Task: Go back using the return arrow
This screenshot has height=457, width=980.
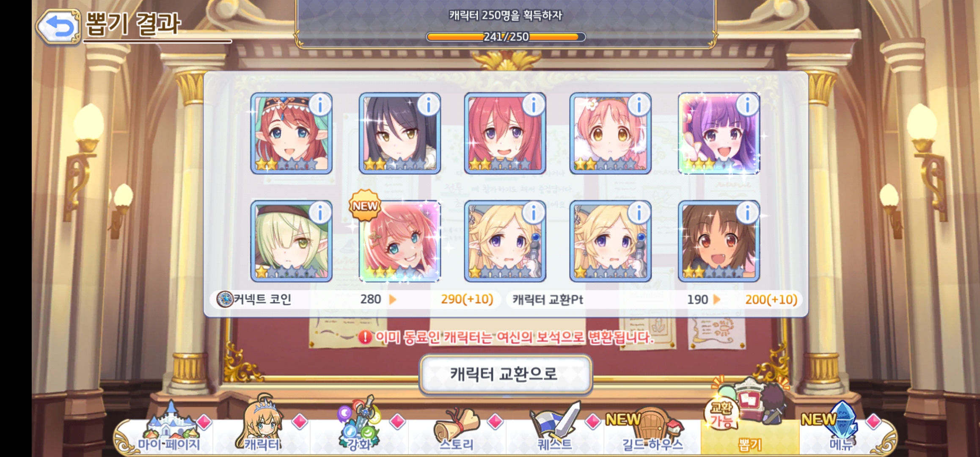Action: 59,27
